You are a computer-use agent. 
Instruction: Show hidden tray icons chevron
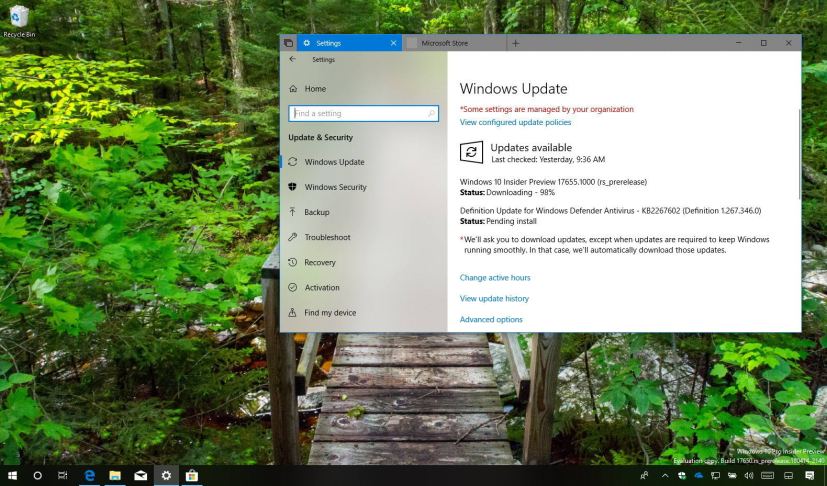tap(665, 475)
